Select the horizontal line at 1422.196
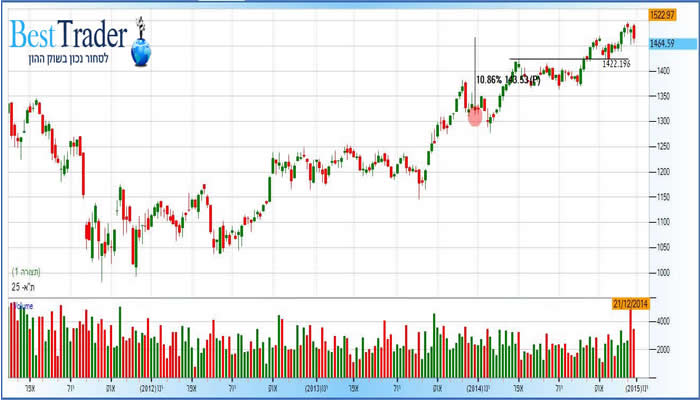This screenshot has height=400, width=700. click(560, 60)
